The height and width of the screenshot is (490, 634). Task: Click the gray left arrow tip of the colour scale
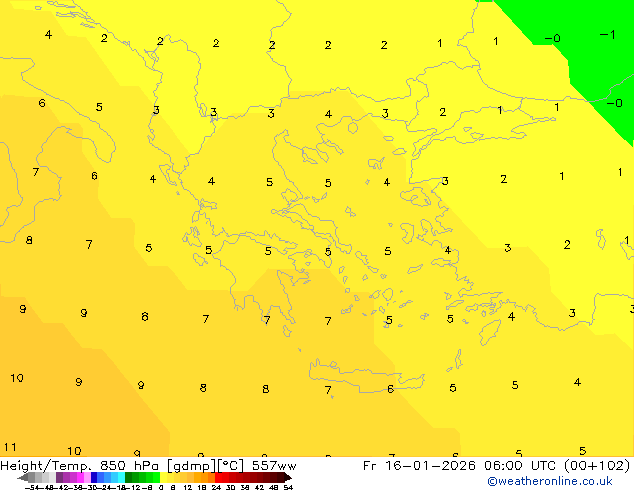(x=23, y=478)
